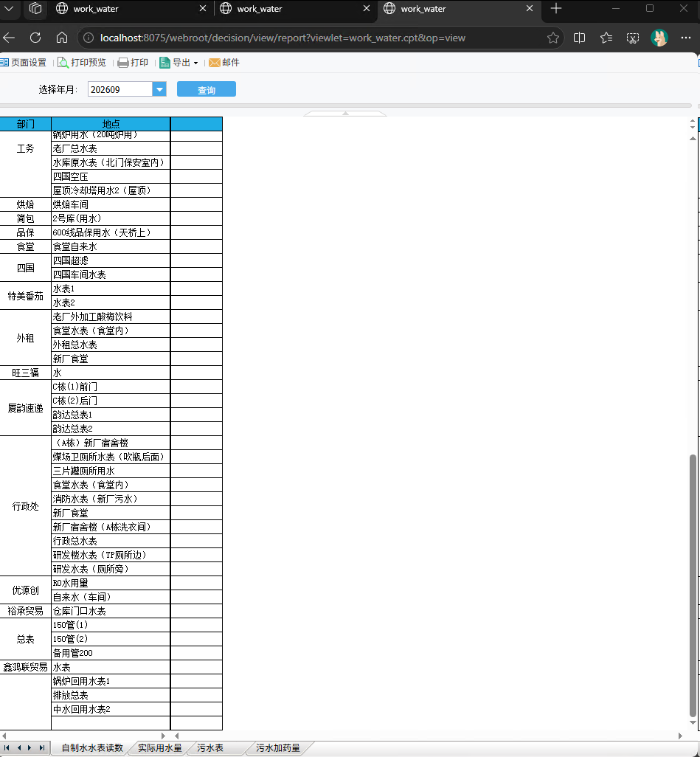Go back to previous page
This screenshot has width=700, height=757.
[x=9, y=38]
